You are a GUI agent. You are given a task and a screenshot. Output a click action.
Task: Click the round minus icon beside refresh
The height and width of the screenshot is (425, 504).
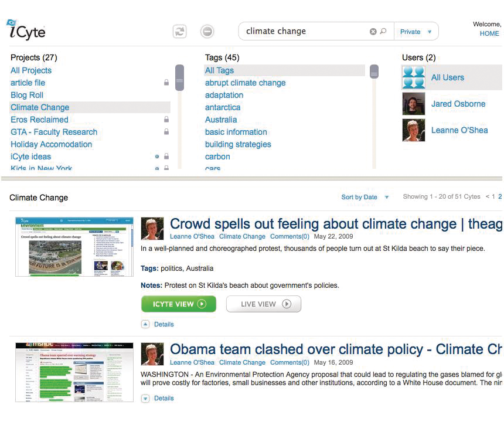[x=207, y=32]
